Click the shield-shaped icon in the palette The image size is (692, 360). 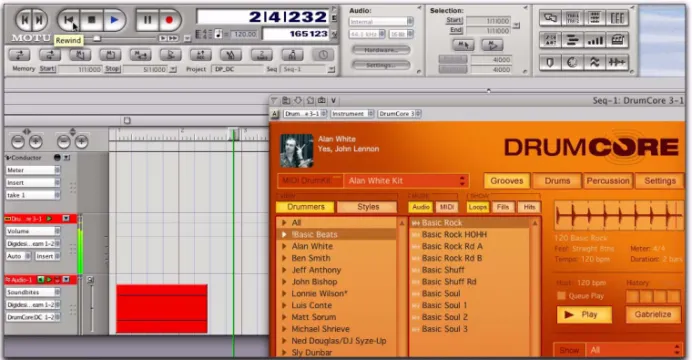pos(550,63)
